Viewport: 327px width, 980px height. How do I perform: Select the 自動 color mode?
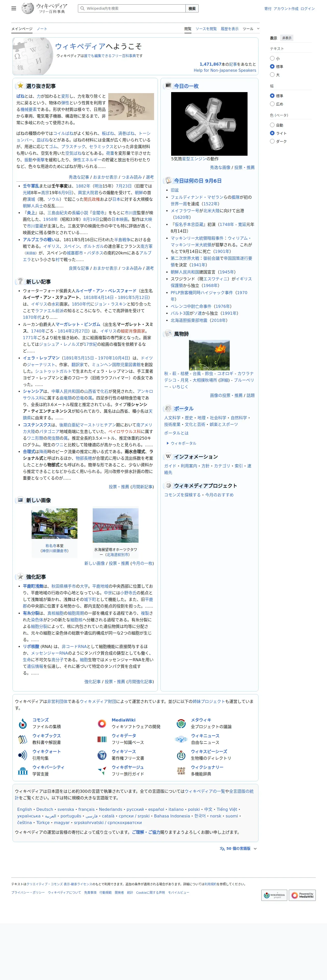pyautogui.click(x=272, y=125)
